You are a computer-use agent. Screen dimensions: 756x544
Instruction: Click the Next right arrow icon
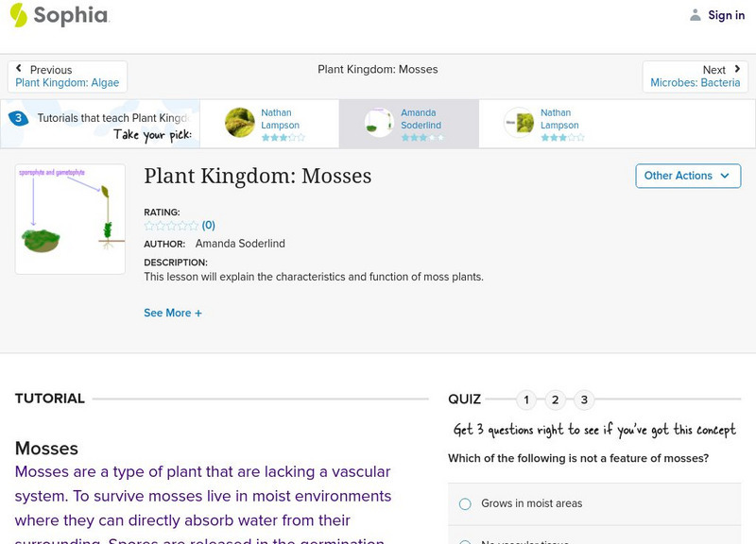(736, 70)
